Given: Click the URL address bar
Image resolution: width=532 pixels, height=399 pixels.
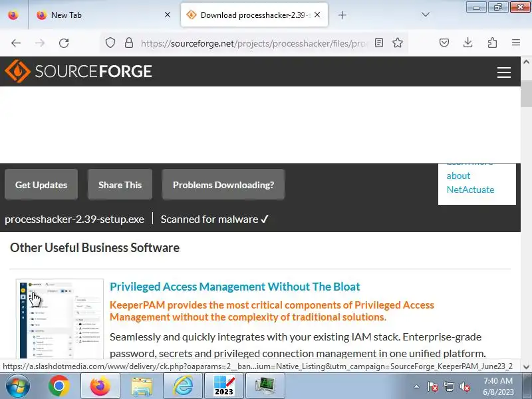Looking at the screenshot, I should click(x=254, y=43).
